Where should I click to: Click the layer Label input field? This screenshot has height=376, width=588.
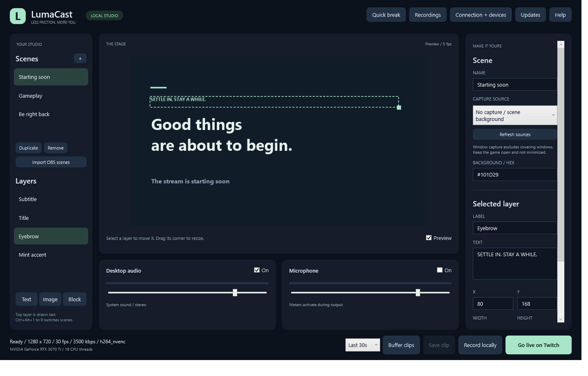(515, 228)
